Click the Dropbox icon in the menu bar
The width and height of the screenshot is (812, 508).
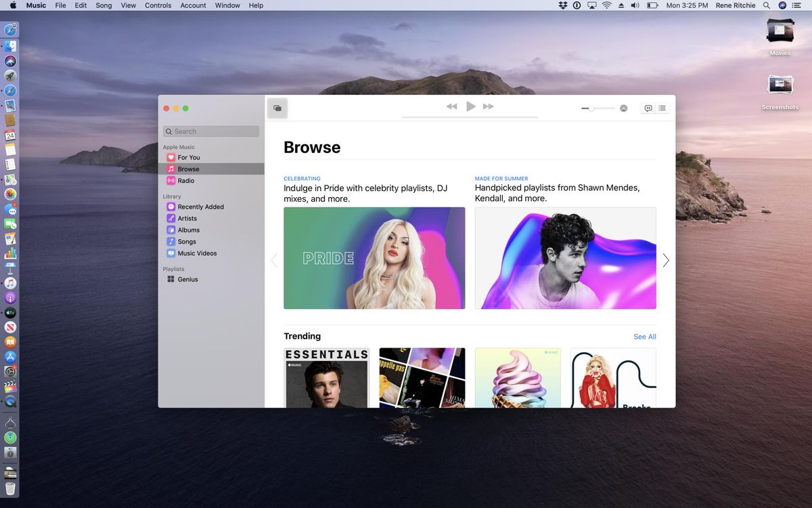[562, 5]
